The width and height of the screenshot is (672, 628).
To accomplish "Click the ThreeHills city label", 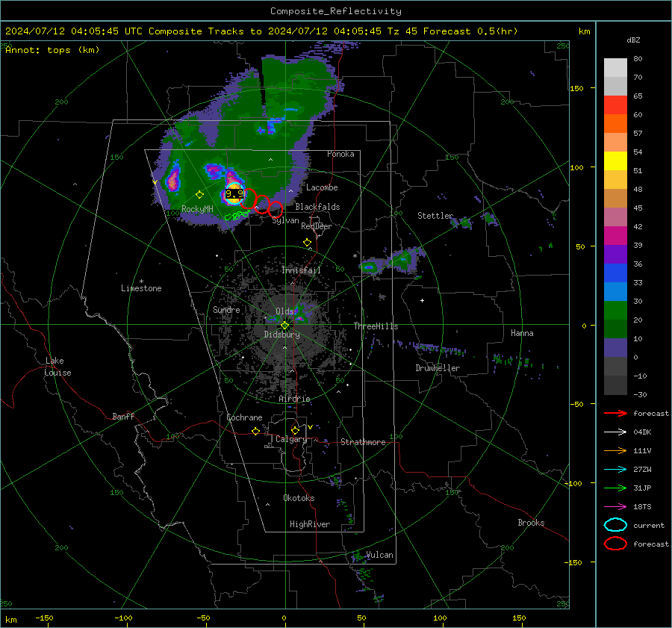I will (x=376, y=326).
